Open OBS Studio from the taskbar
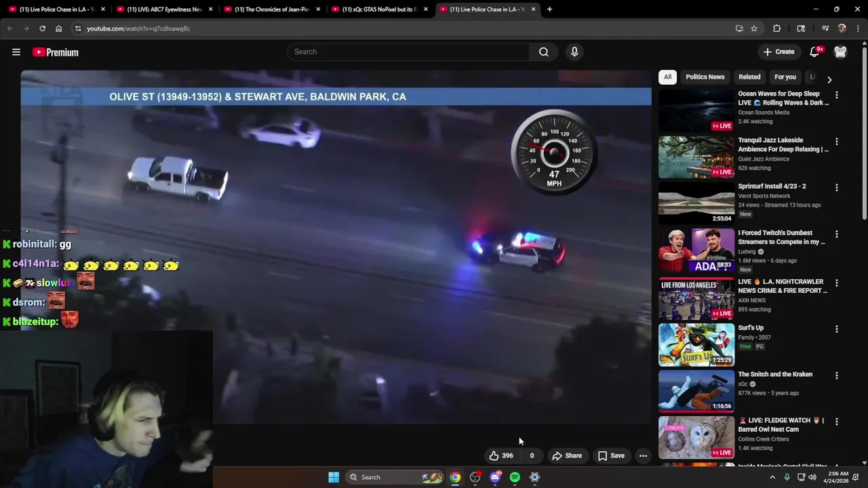Screen dimensions: 868x488 point(475,477)
